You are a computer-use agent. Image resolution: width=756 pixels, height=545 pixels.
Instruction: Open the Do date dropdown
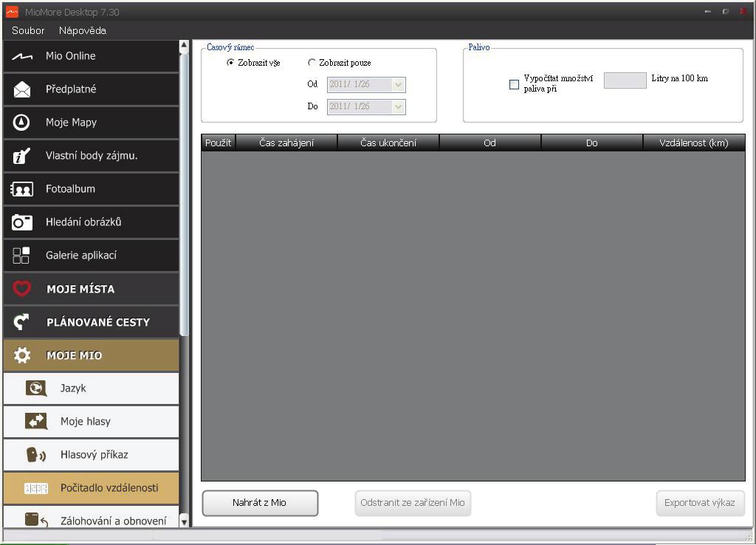pyautogui.click(x=398, y=107)
